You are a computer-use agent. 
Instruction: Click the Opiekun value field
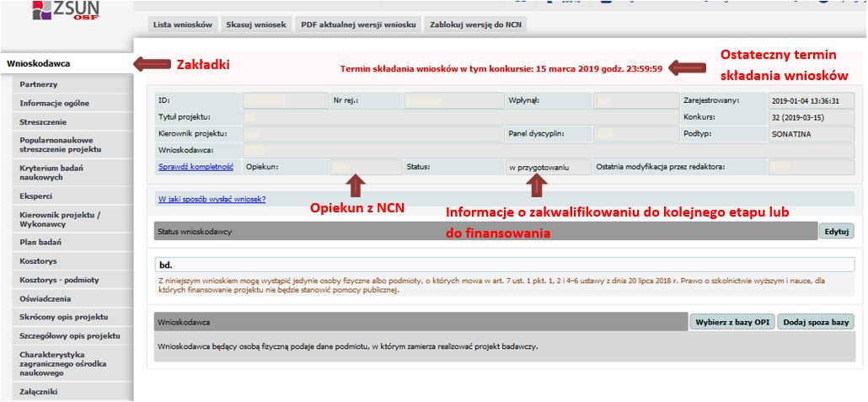tap(366, 167)
